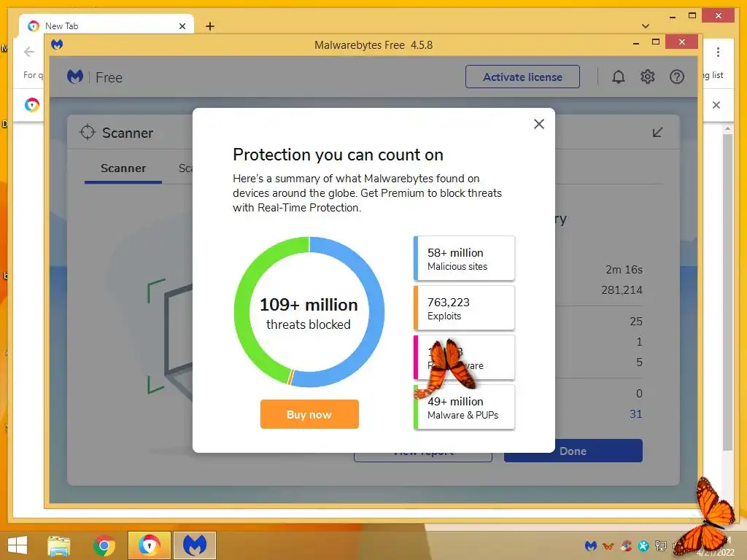This screenshot has width=747, height=560.
Task: Open the help question mark icon
Action: click(676, 77)
